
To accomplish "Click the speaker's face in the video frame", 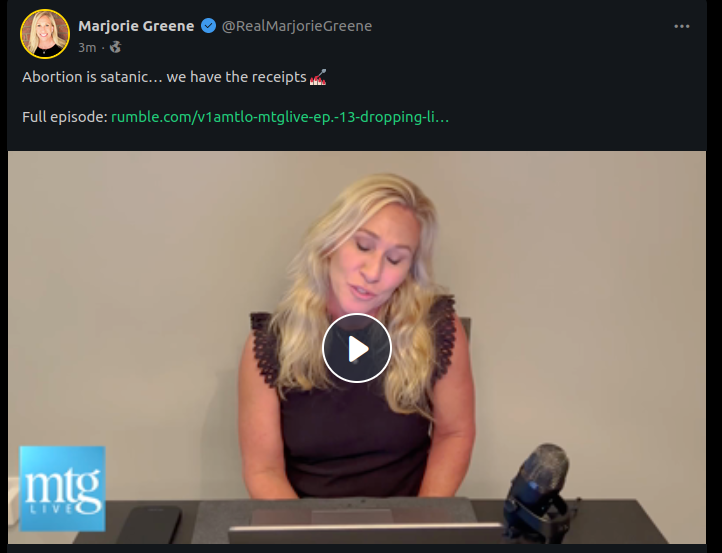I will 372,258.
